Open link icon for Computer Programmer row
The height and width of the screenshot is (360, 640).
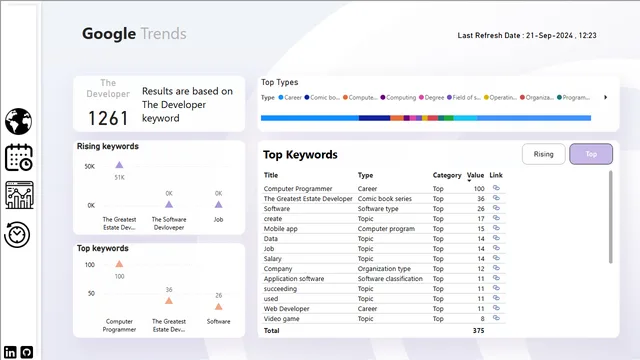coord(496,188)
